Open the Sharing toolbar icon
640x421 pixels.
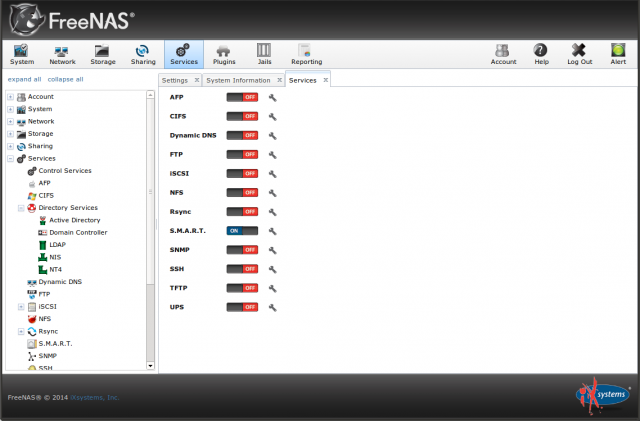(x=143, y=54)
